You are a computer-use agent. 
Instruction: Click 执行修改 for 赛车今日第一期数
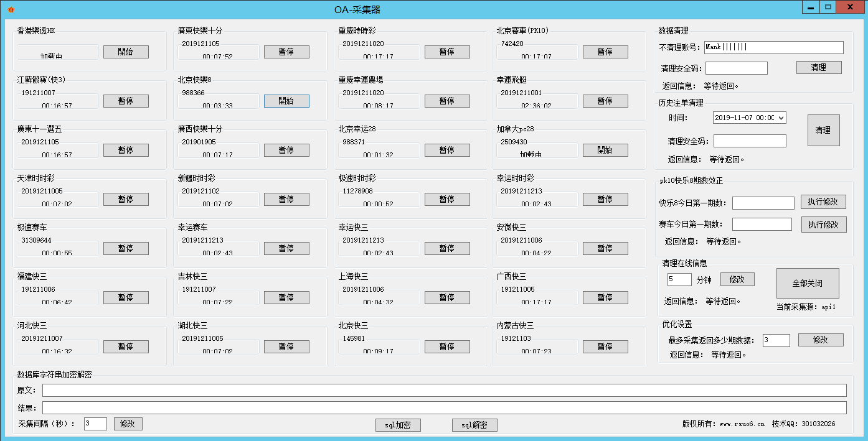[824, 225]
